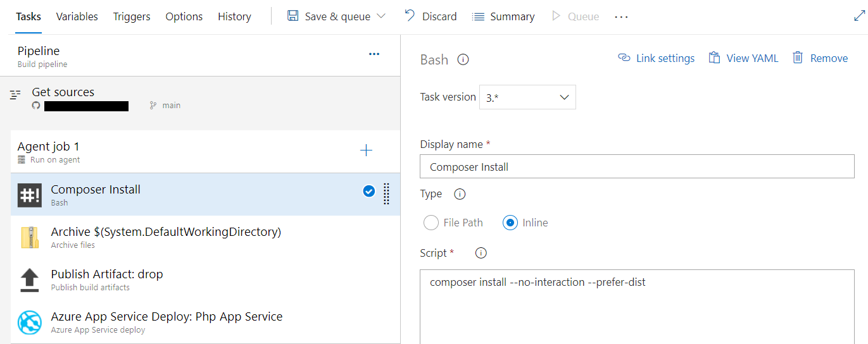
Task: Show info for the Script field
Action: (481, 253)
